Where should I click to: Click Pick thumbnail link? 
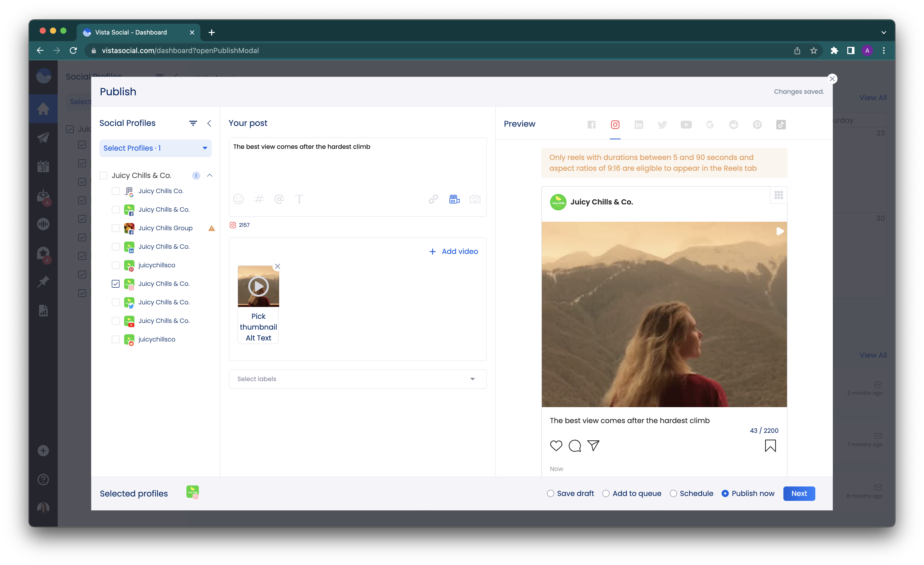pos(258,322)
